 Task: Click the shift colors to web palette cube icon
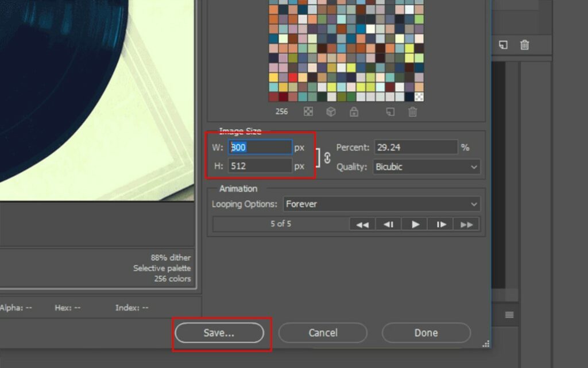pyautogui.click(x=331, y=112)
